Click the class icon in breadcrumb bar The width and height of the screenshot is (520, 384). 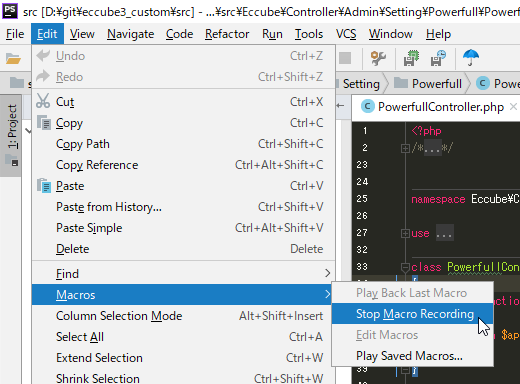483,83
